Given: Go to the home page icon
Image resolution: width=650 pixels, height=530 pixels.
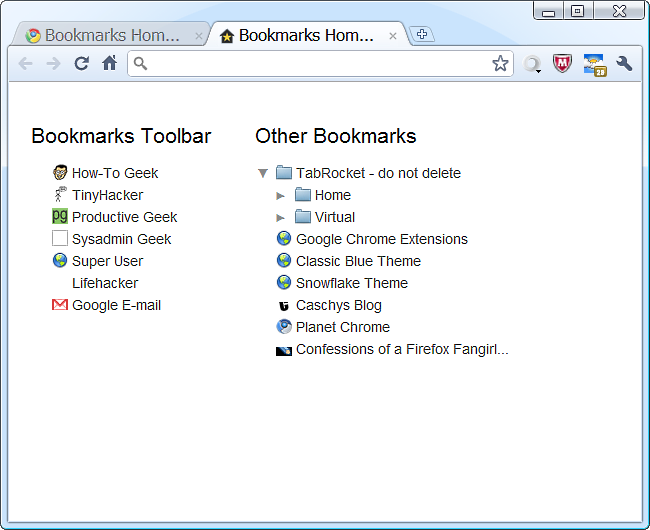Looking at the screenshot, I should click(109, 64).
